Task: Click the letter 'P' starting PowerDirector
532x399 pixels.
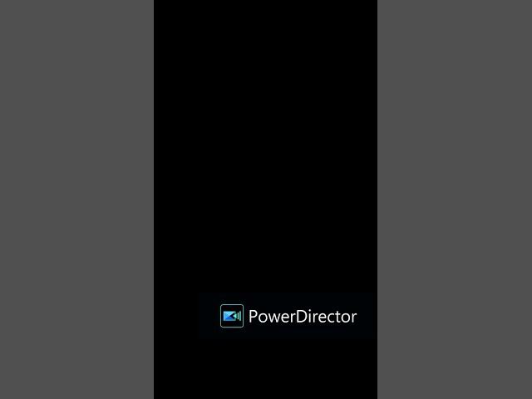Action: point(253,316)
